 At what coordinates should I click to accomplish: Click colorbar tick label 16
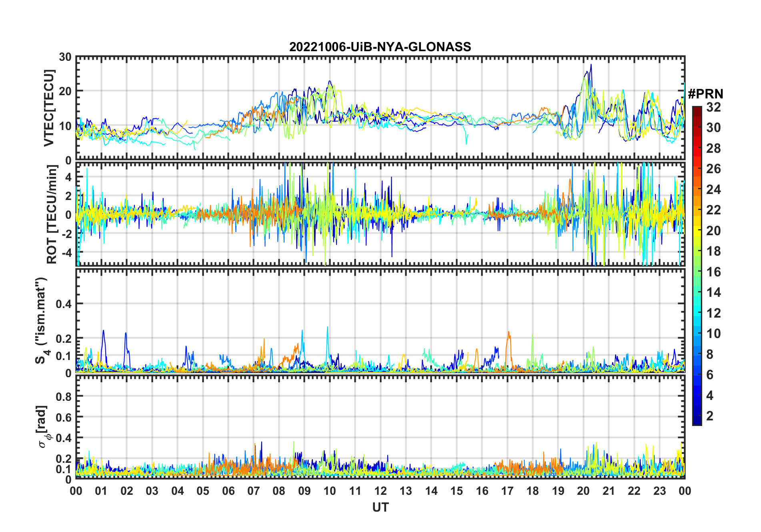(x=713, y=272)
